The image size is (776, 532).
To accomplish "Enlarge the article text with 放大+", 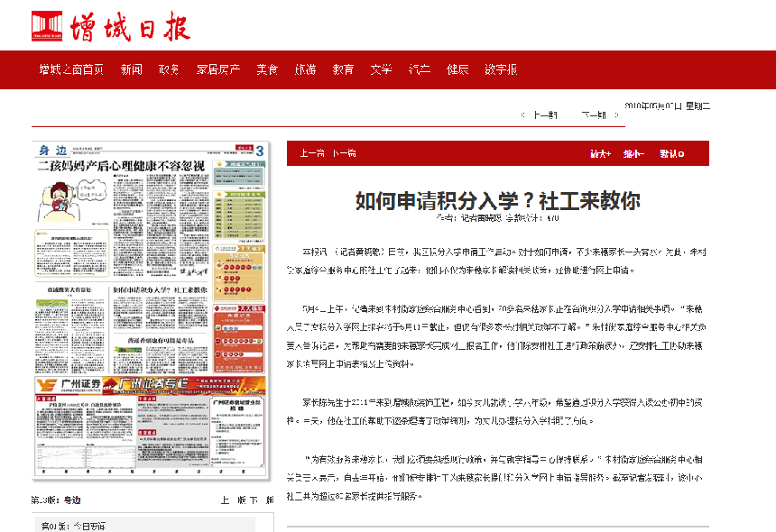I will [x=600, y=154].
